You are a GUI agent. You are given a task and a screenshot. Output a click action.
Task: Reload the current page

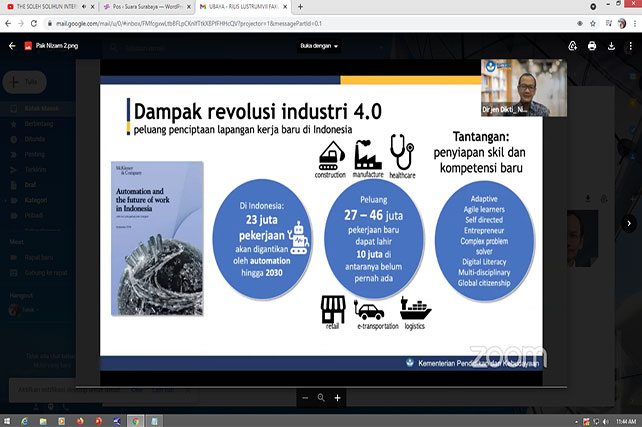[34, 23]
